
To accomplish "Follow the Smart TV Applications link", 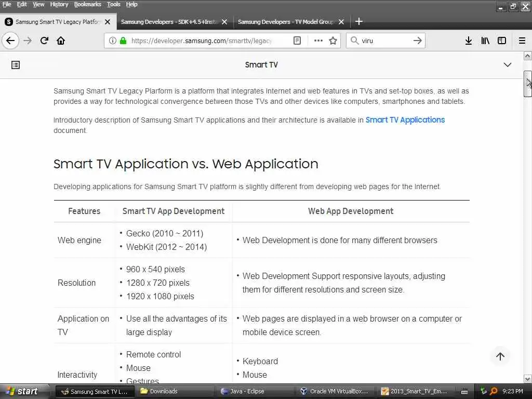I will [405, 120].
